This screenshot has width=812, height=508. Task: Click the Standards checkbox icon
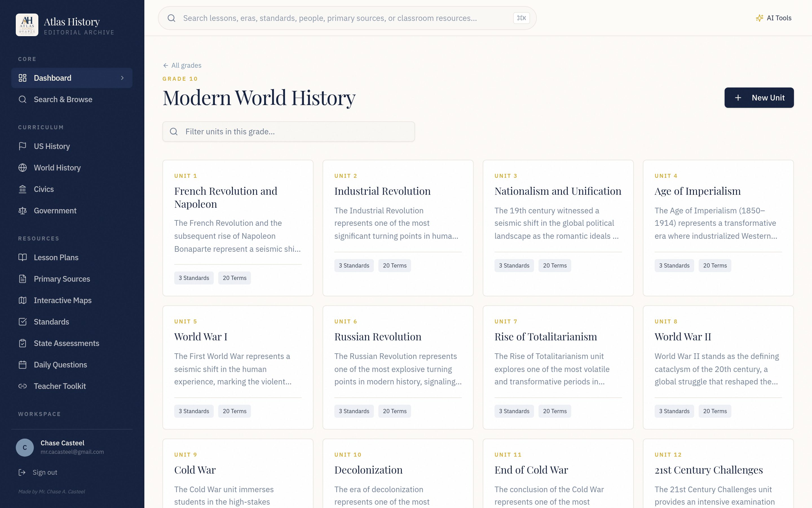click(x=23, y=322)
